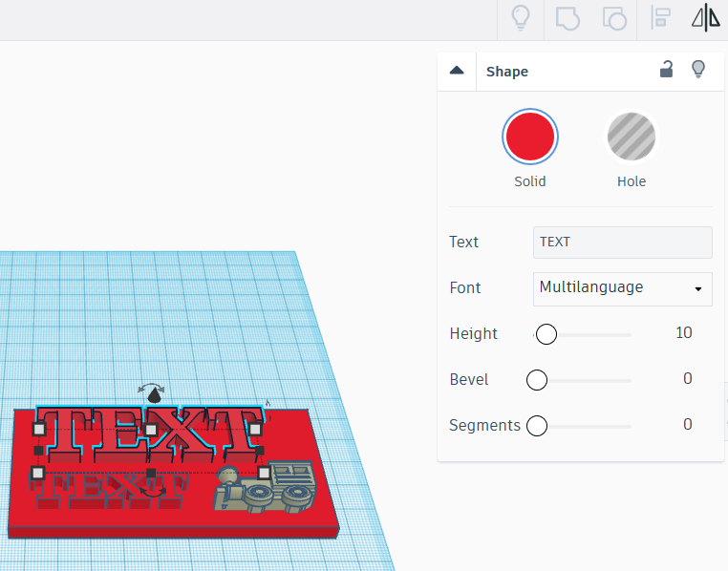The width and height of the screenshot is (728, 571).
Task: Click the top-left white corner handle of selection
Action: coord(39,429)
